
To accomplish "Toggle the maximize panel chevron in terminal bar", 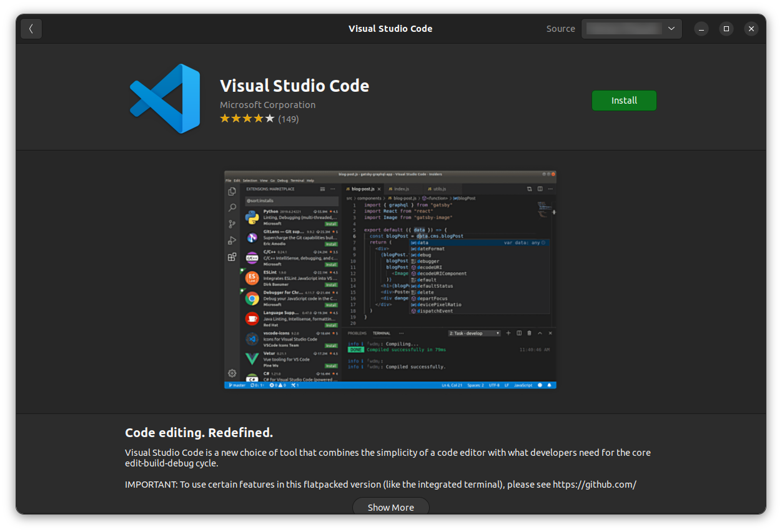I will tap(539, 333).
